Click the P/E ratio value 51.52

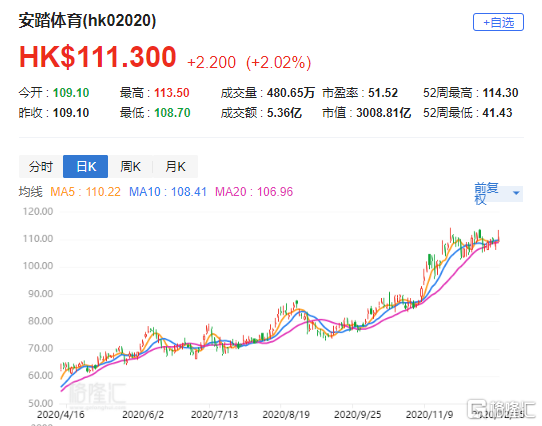pos(383,93)
